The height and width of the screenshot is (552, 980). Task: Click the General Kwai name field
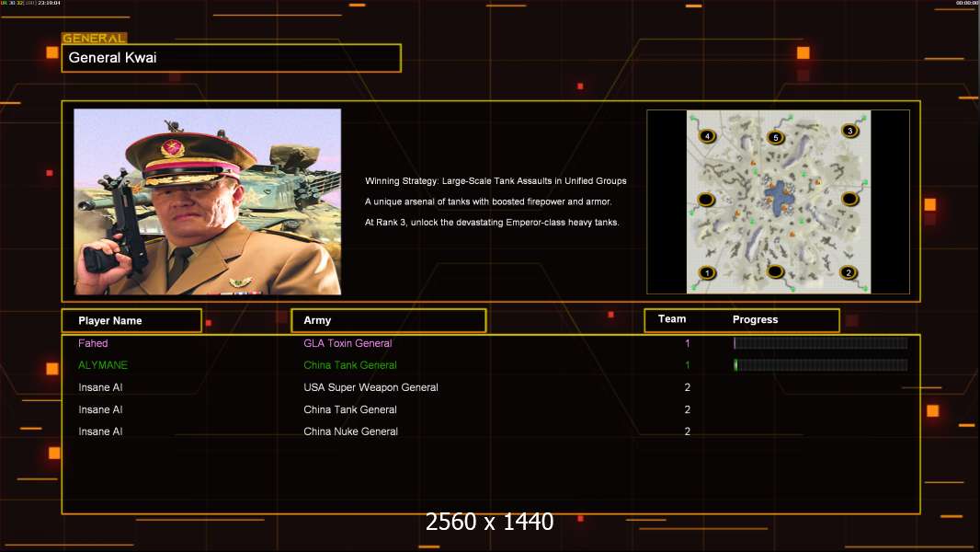(231, 58)
